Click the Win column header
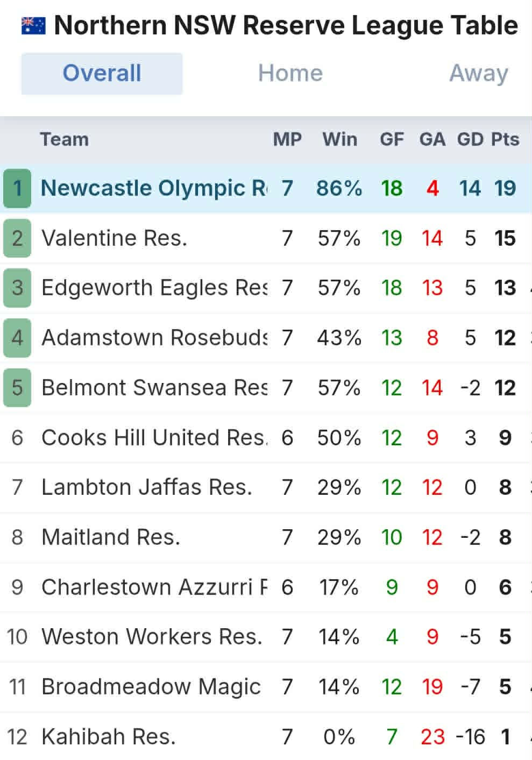The height and width of the screenshot is (760, 532). pos(339,139)
